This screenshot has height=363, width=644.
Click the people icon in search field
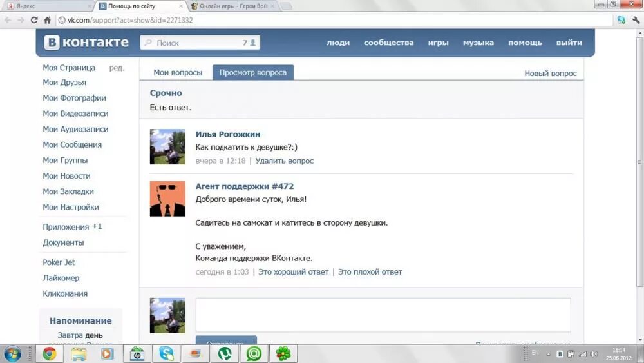[253, 43]
